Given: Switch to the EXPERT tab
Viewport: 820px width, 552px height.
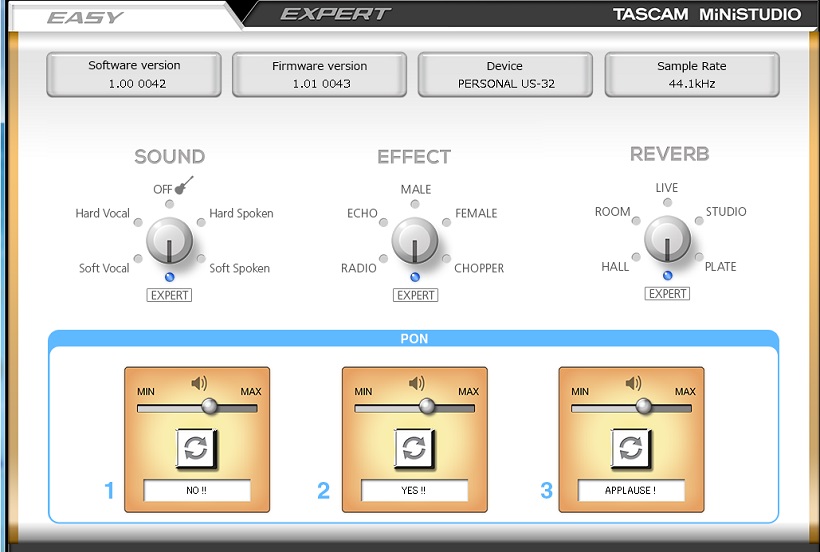Looking at the screenshot, I should pyautogui.click(x=335, y=14).
